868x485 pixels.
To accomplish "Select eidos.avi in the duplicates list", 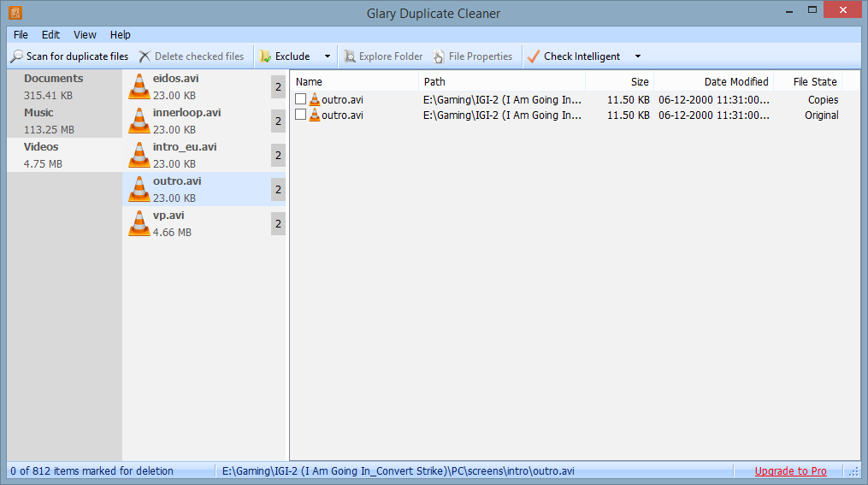I will (204, 86).
